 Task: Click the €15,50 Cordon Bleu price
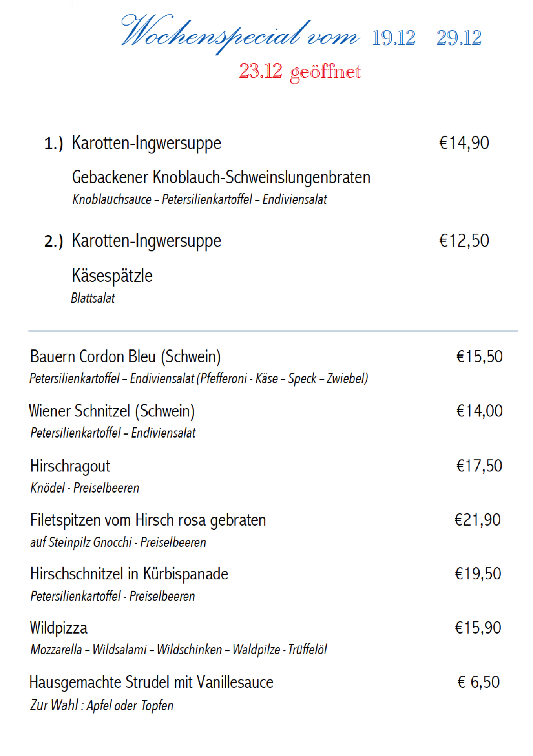(x=479, y=356)
